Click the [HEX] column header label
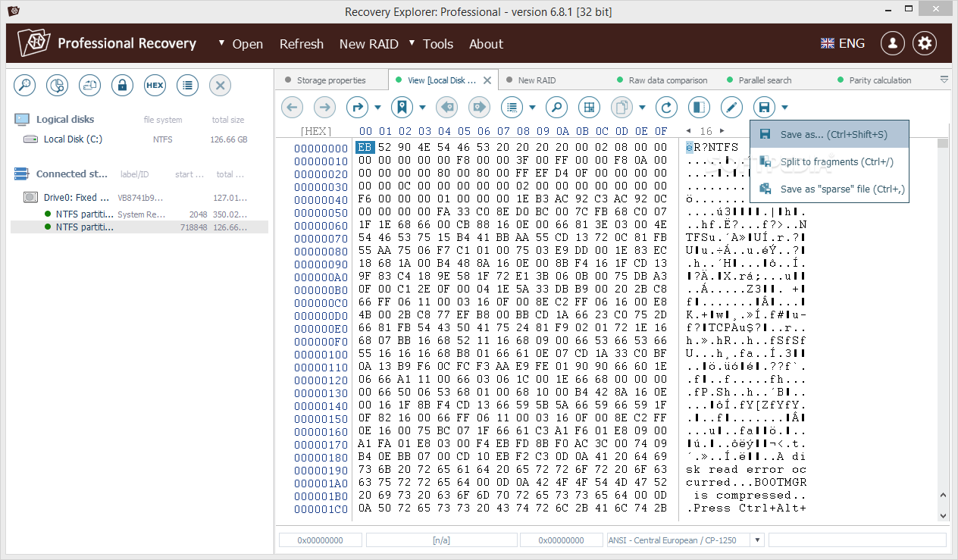 (316, 131)
